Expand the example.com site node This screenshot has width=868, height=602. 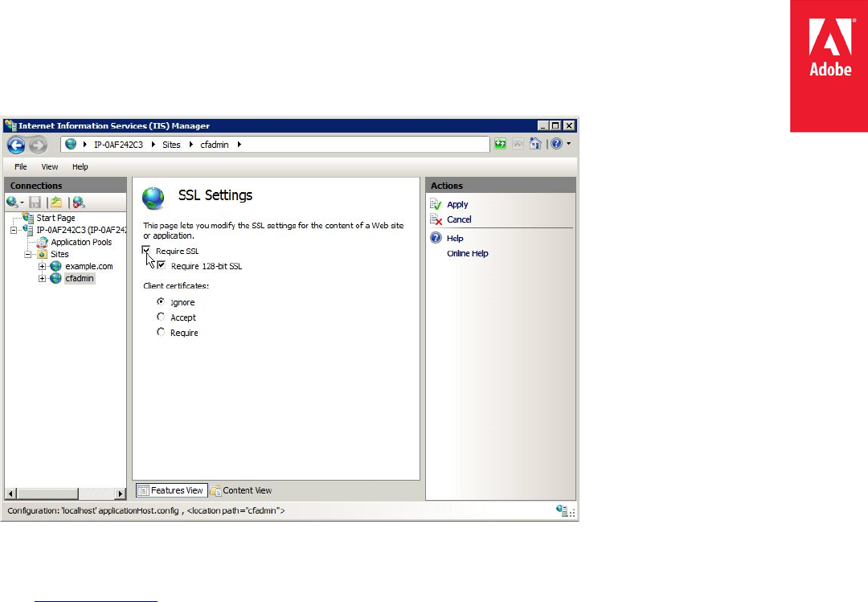click(x=42, y=266)
